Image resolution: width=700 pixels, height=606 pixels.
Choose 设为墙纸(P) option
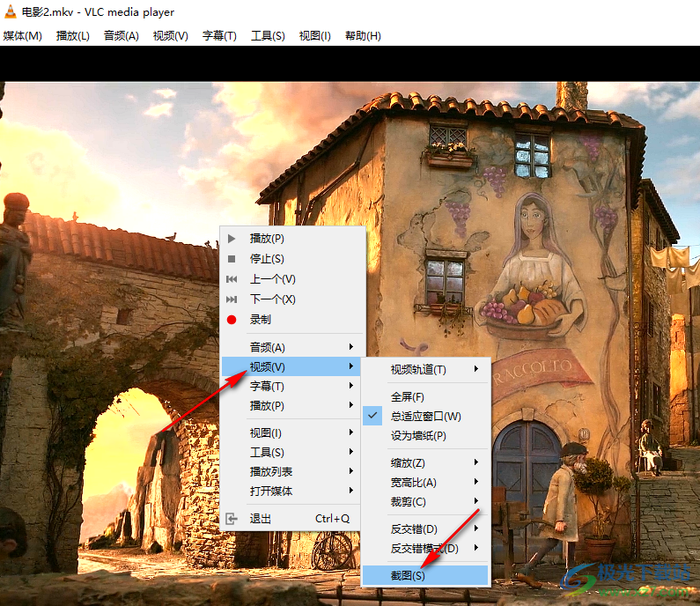(x=425, y=435)
